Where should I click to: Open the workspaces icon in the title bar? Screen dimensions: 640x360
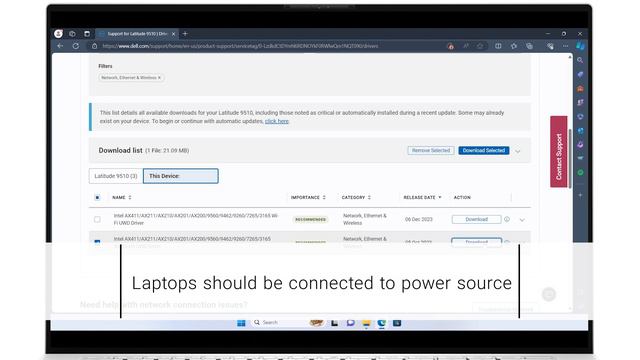[72, 34]
